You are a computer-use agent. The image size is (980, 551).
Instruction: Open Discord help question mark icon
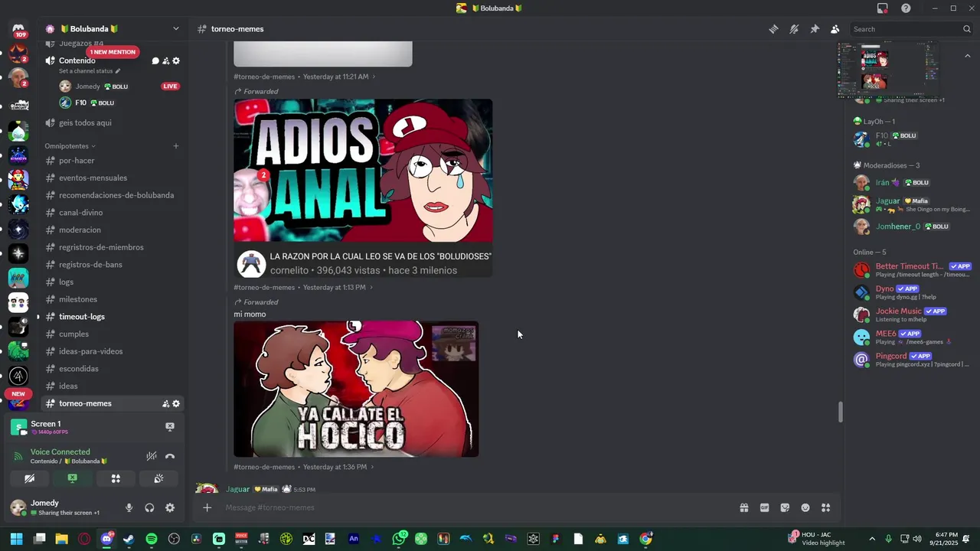906,8
